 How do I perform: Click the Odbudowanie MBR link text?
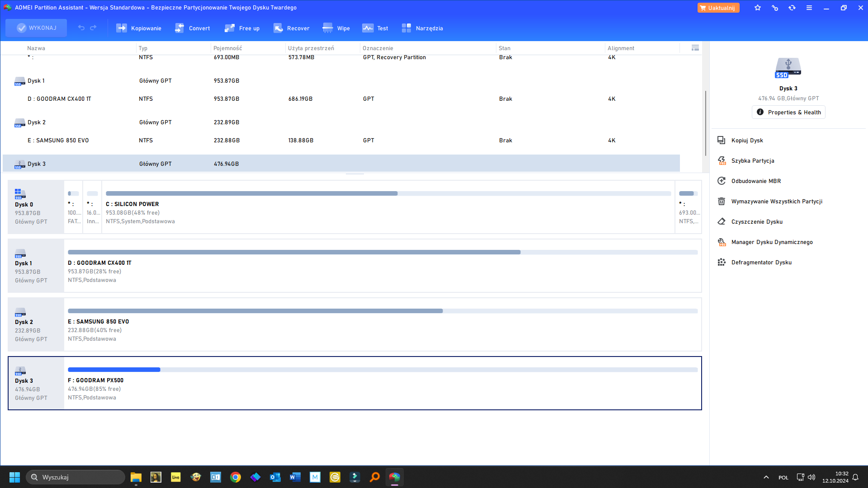tap(756, 181)
